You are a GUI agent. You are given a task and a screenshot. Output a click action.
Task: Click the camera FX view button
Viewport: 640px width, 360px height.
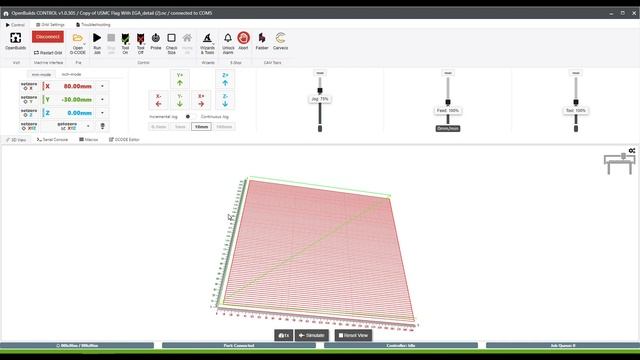tap(284, 336)
